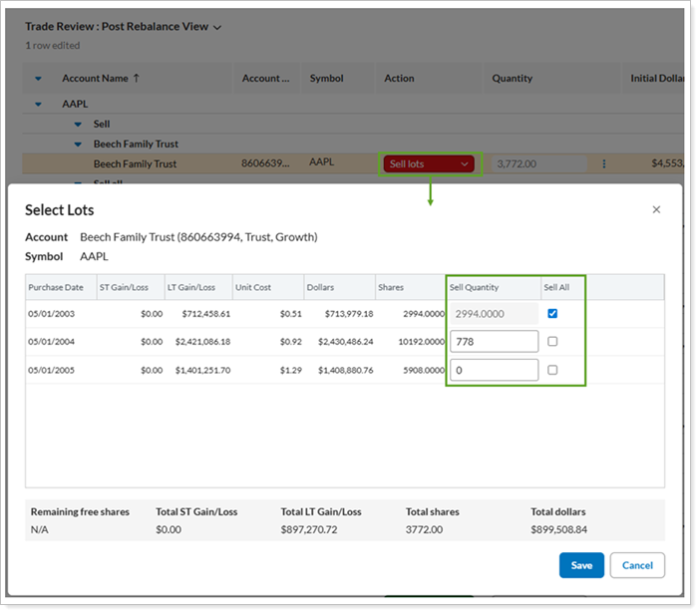Viewport: 700px width, 614px height.
Task: Close the Select Lots dialog with X
Action: coord(655,209)
